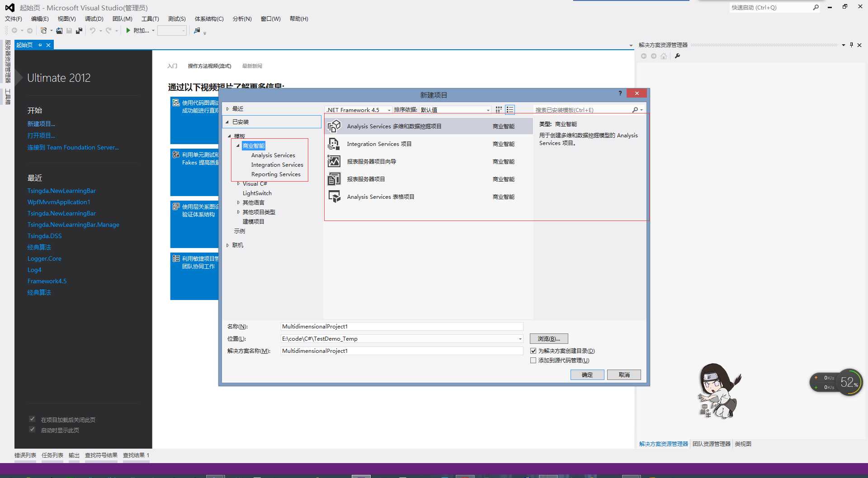Click the green Start/Attach play icon
Screen dimensions: 868x478
coord(128,30)
